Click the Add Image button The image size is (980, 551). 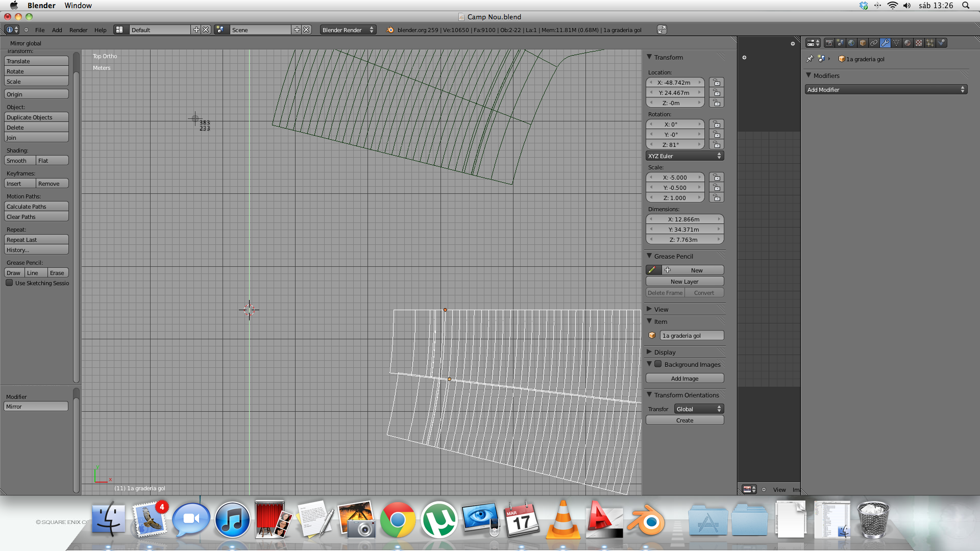684,378
